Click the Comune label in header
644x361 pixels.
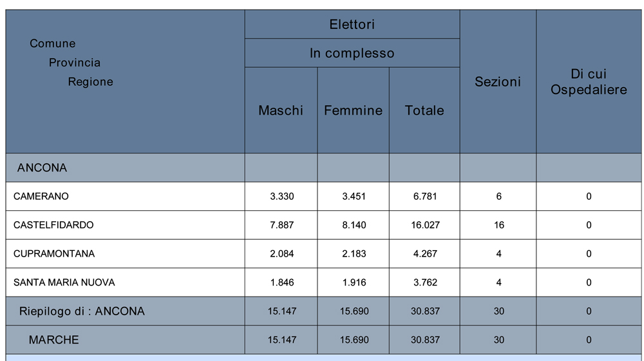(53, 44)
